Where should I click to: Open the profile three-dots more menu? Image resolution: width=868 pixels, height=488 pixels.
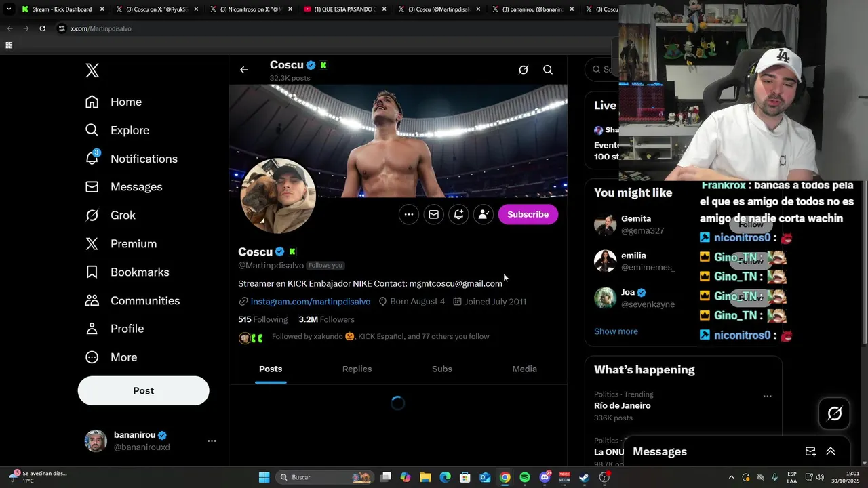pos(409,214)
